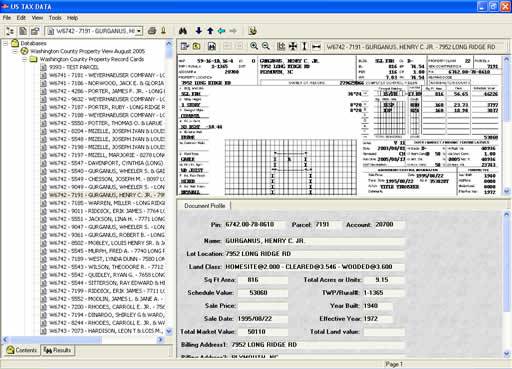Image resolution: width=512 pixels, height=369 pixels.
Task: Select the Document Profile tab
Action: point(205,206)
